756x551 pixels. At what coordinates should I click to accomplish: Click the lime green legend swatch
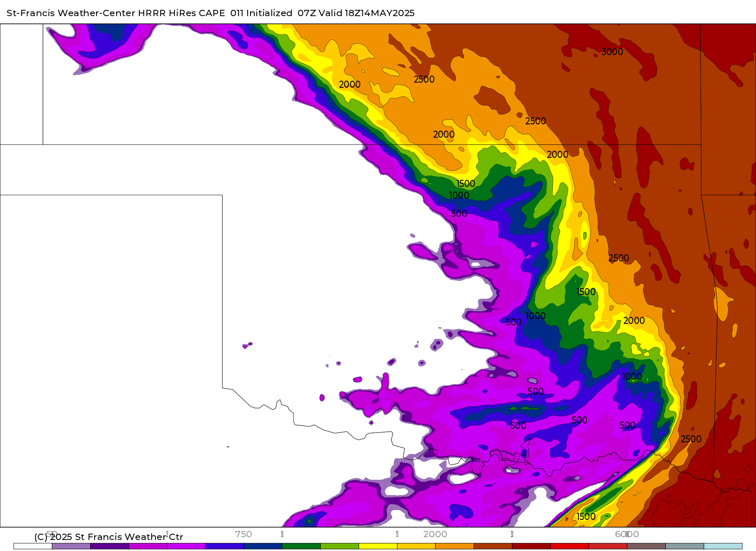340,546
